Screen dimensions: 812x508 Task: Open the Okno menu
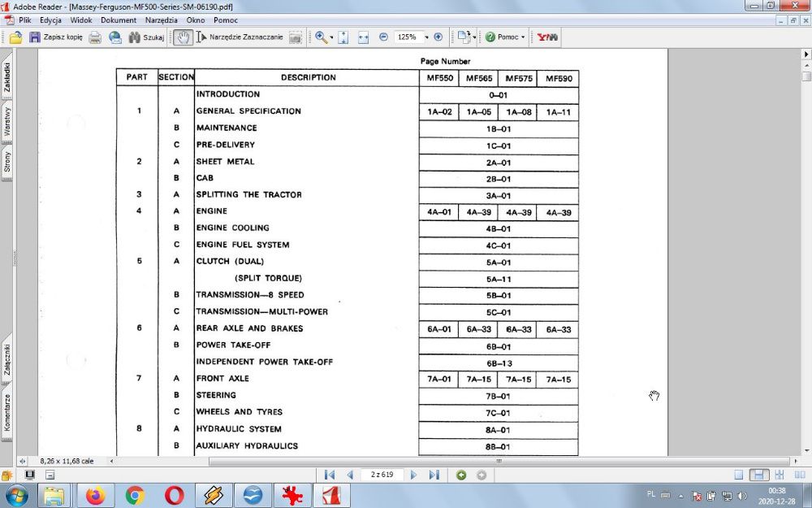(196, 20)
